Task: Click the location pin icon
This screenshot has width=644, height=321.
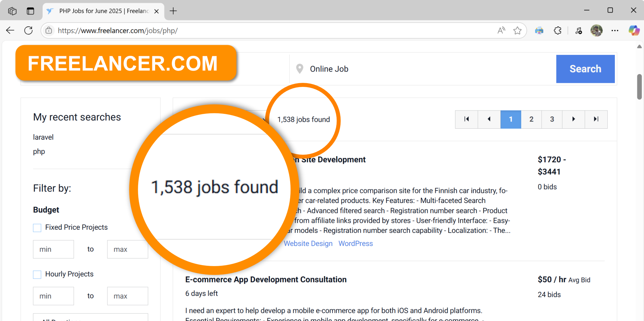Action: click(300, 69)
